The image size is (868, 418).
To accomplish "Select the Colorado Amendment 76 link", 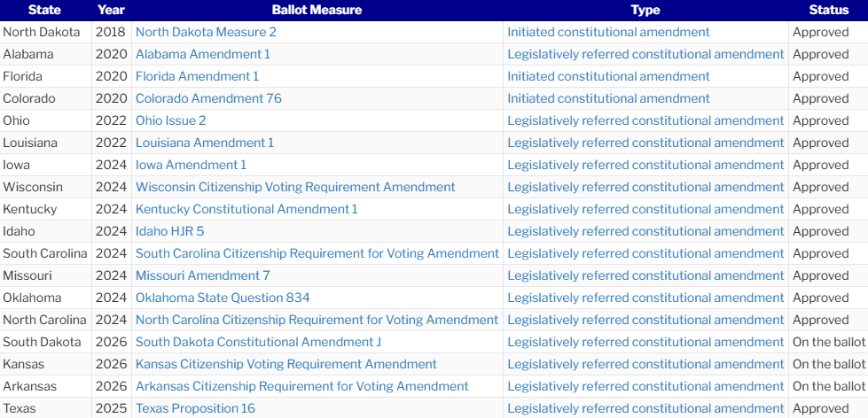I will coord(208,98).
